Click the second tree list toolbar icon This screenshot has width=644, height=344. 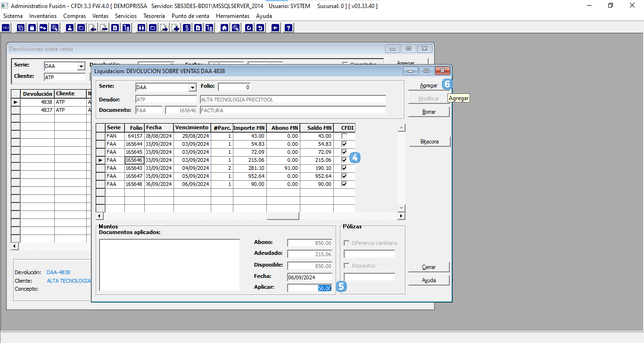[209, 28]
